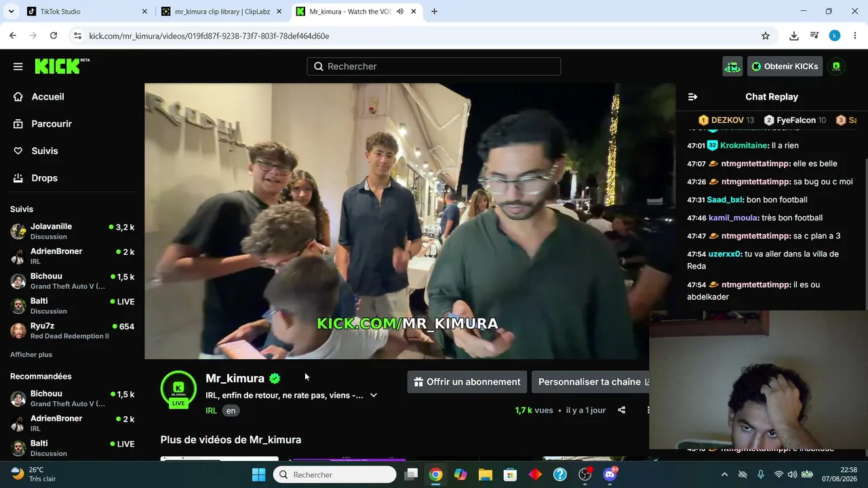Click uzerxx0 username in chat
Screen dimensions: 868x488
click(726, 254)
